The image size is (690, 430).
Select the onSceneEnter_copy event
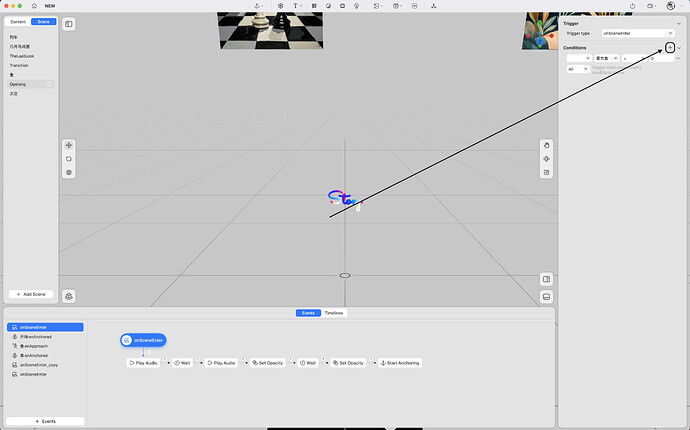coord(40,365)
